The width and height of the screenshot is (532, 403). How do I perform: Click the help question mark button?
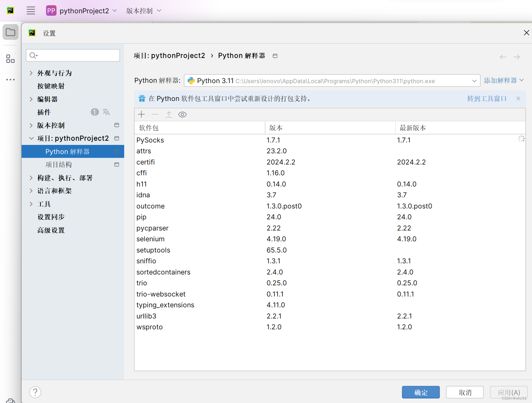click(x=35, y=392)
